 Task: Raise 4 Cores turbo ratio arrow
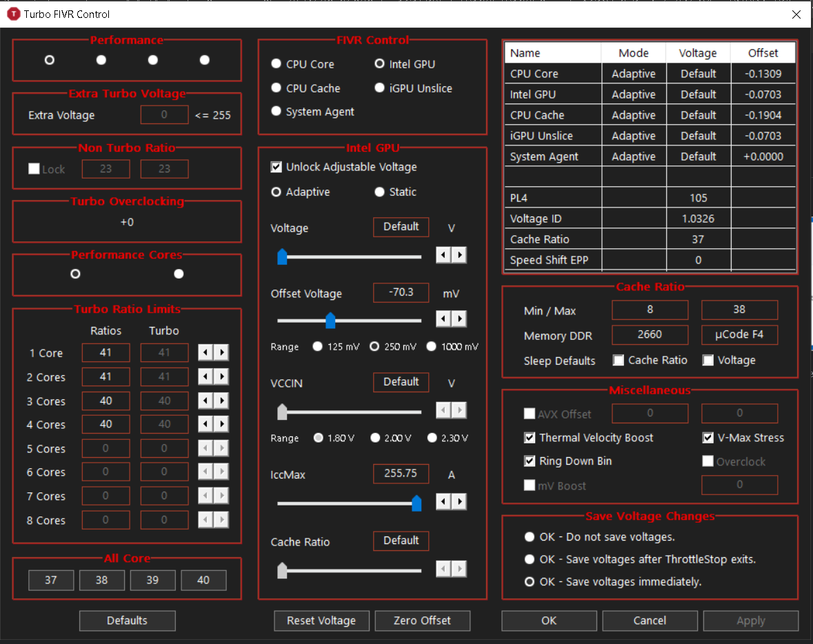(222, 424)
